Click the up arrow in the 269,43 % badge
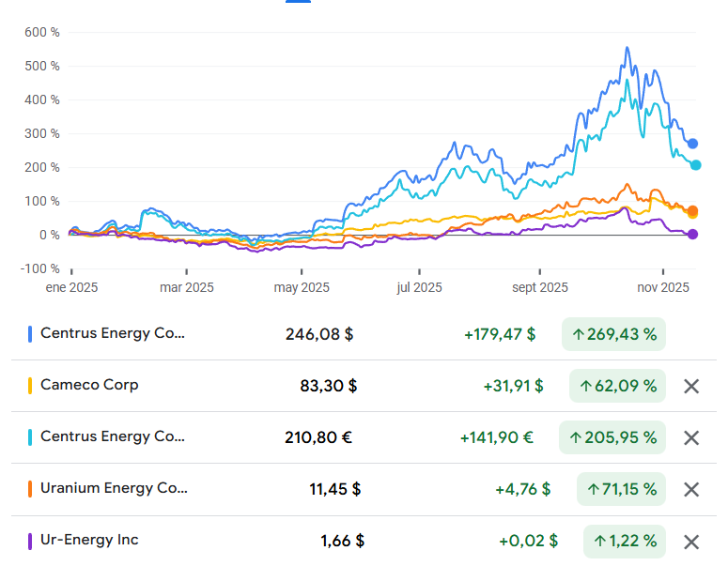The image size is (728, 566). tap(578, 334)
